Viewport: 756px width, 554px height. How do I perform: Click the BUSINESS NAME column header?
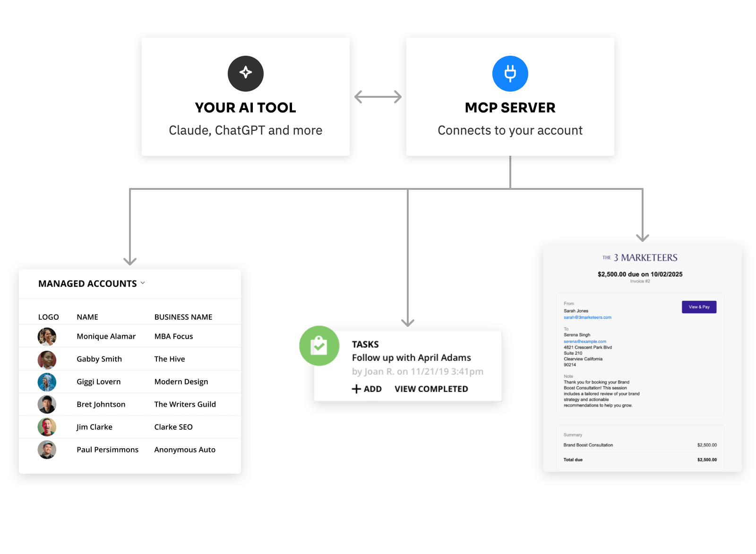coord(183,317)
